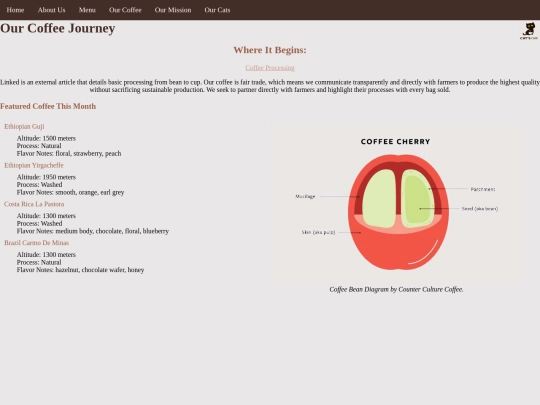Click Flavor Notes: smooth, orange, earl grey

70,192
